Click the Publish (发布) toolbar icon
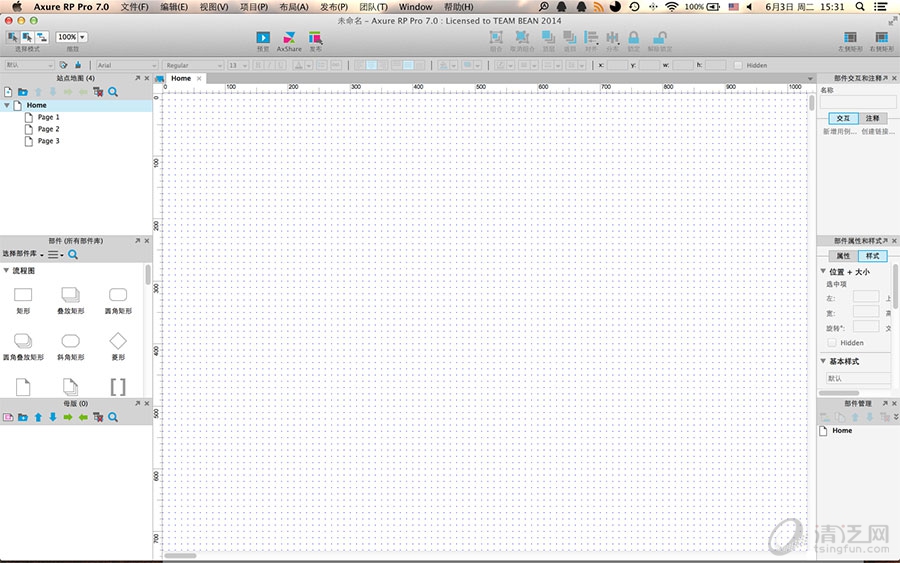Screen dimensions: 900x563 pyautogui.click(x=315, y=38)
